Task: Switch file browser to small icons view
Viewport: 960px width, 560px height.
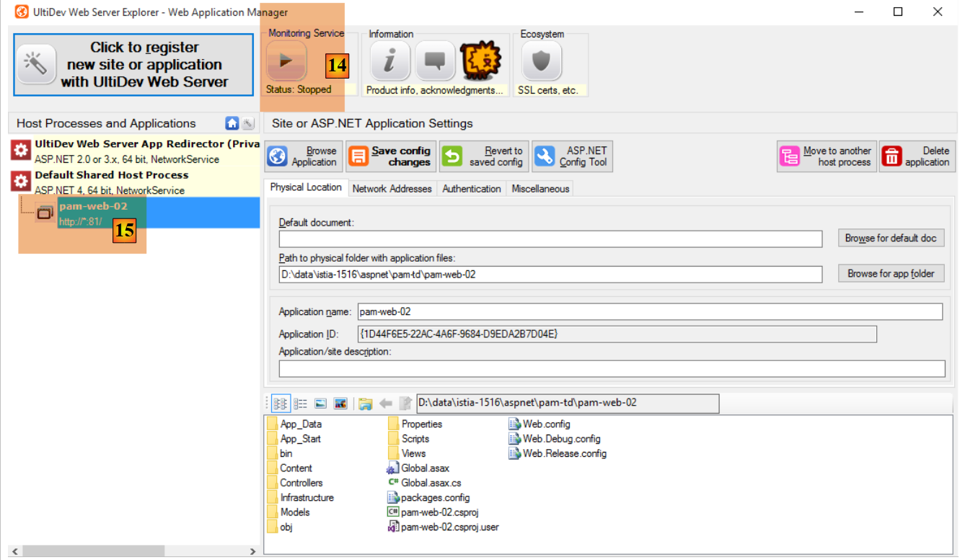Action: click(x=281, y=404)
